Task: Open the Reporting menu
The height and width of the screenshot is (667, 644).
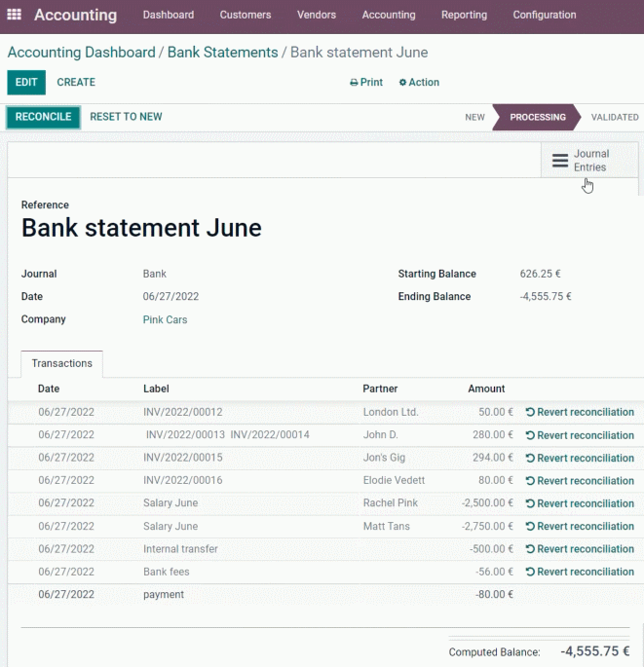Action: coord(464,15)
